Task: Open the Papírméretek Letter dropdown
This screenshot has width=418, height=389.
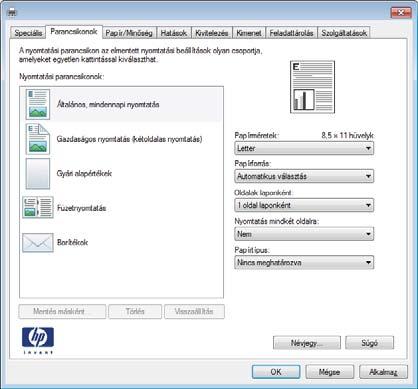Action: click(x=304, y=148)
